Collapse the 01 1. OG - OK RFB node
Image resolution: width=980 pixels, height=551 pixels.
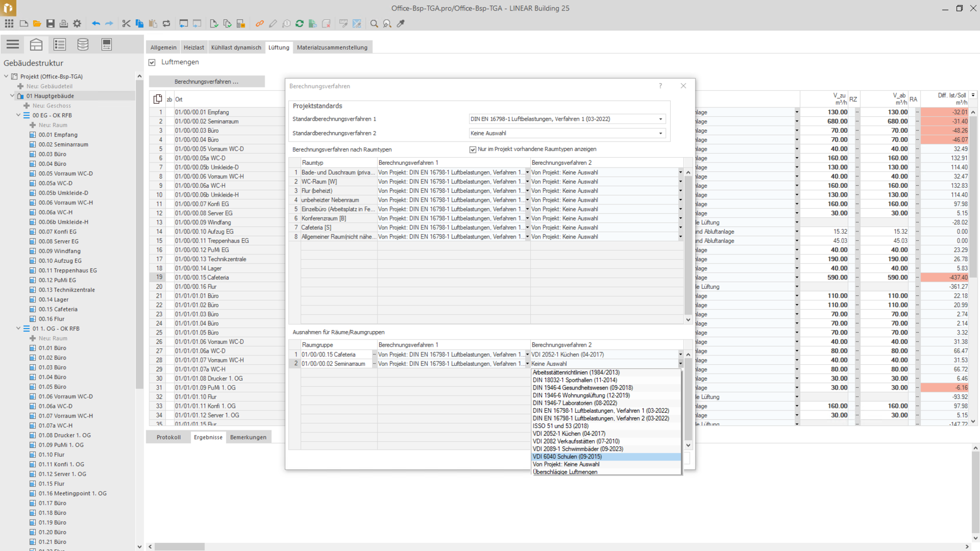18,328
